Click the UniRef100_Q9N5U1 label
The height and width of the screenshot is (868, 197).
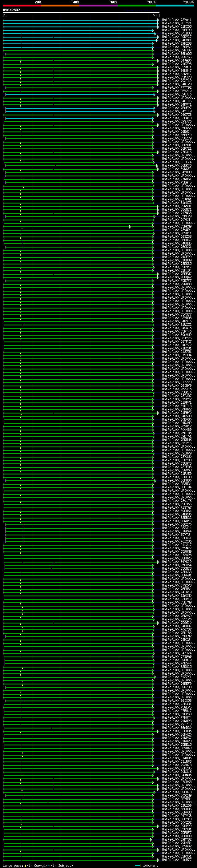pyautogui.click(x=177, y=206)
